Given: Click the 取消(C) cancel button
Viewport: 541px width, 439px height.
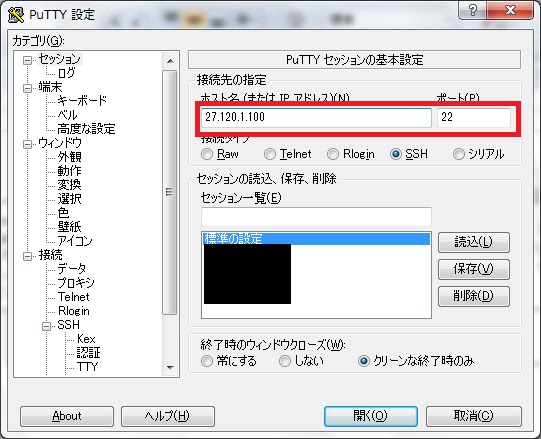Looking at the screenshot, I should [474, 416].
